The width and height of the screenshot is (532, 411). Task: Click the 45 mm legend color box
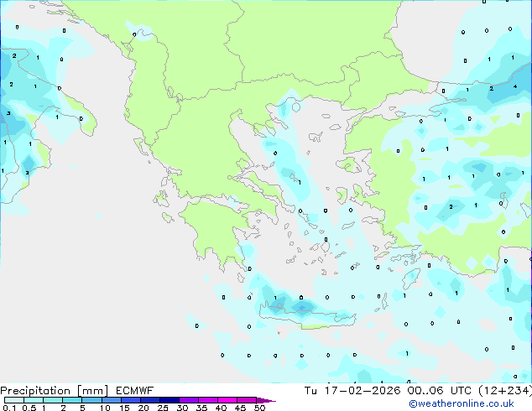[x=247, y=400]
